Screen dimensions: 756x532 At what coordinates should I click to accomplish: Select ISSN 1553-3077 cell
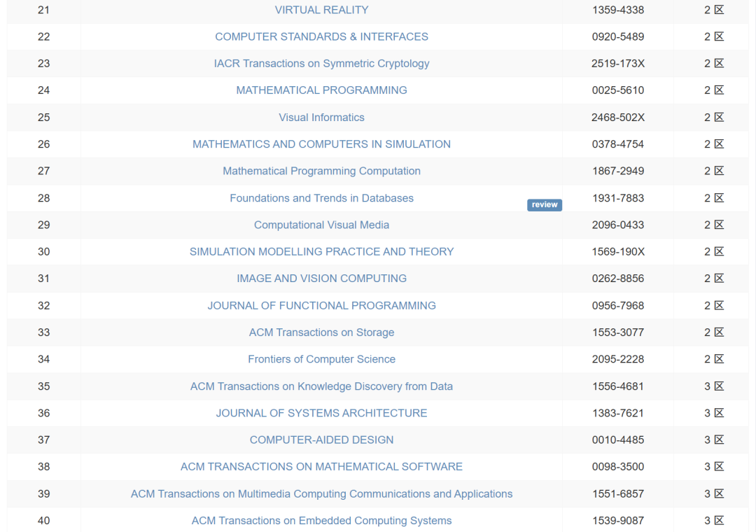tap(618, 332)
